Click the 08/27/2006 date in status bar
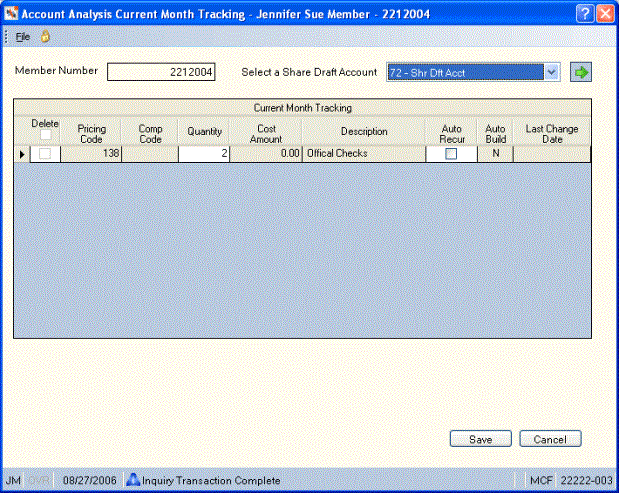 (90, 480)
